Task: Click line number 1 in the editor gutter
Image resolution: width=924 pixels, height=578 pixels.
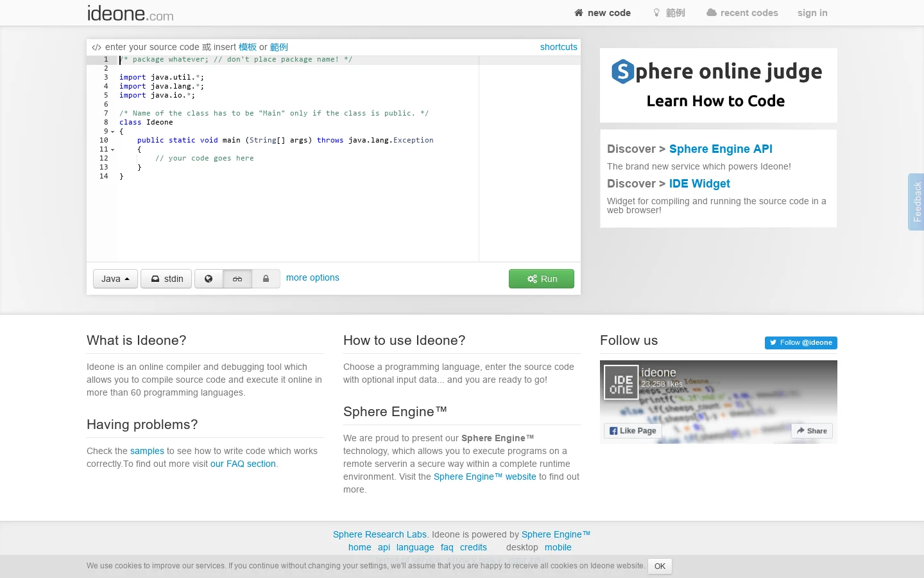Action: click(x=106, y=59)
